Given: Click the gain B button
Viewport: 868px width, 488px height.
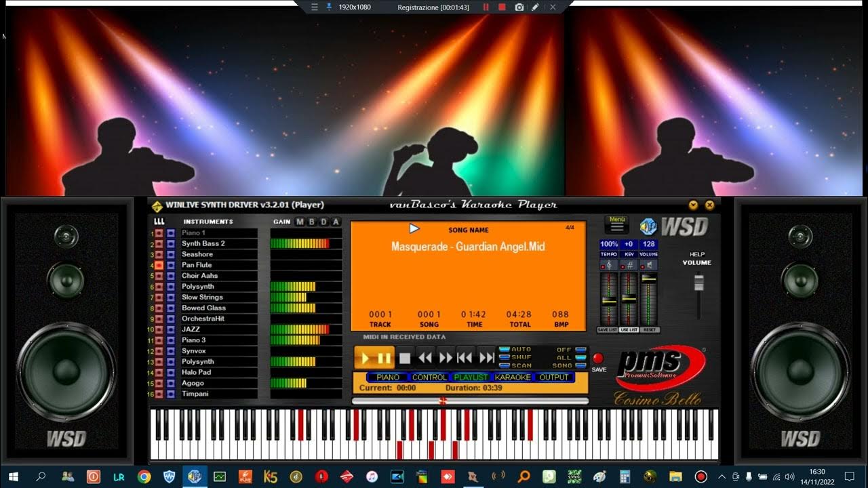Looking at the screenshot, I should point(312,222).
